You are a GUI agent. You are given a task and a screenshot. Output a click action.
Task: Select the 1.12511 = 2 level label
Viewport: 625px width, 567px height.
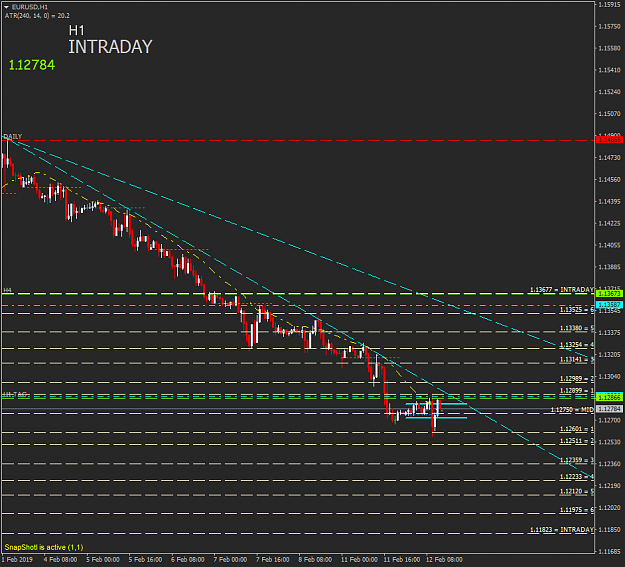pos(577,441)
